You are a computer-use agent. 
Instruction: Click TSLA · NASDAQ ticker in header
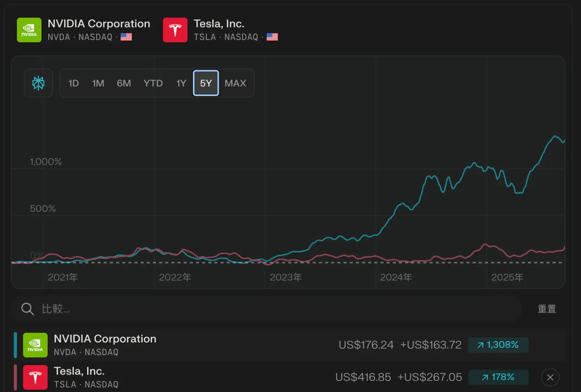(226, 37)
